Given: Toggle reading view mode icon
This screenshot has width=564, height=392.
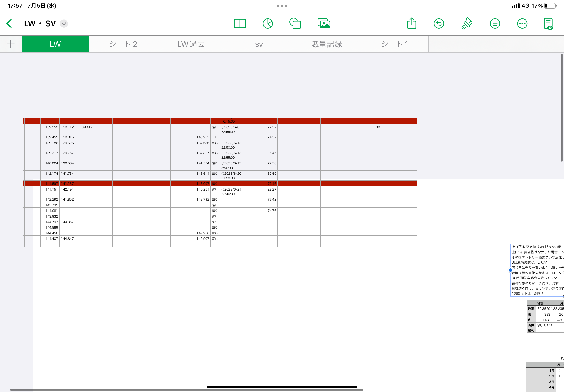Looking at the screenshot, I should tap(548, 24).
